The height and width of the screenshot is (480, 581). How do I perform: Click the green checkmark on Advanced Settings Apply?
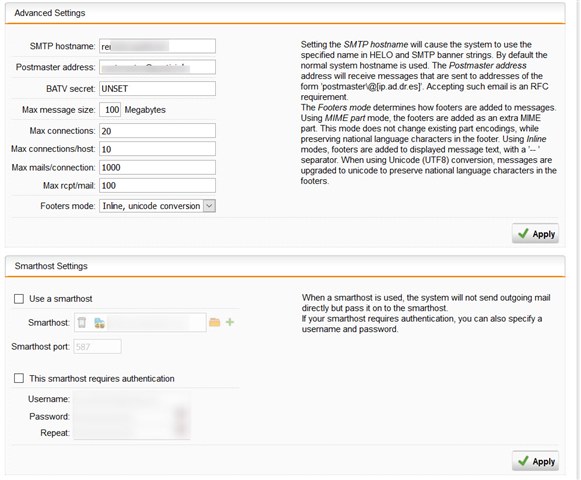click(x=523, y=234)
